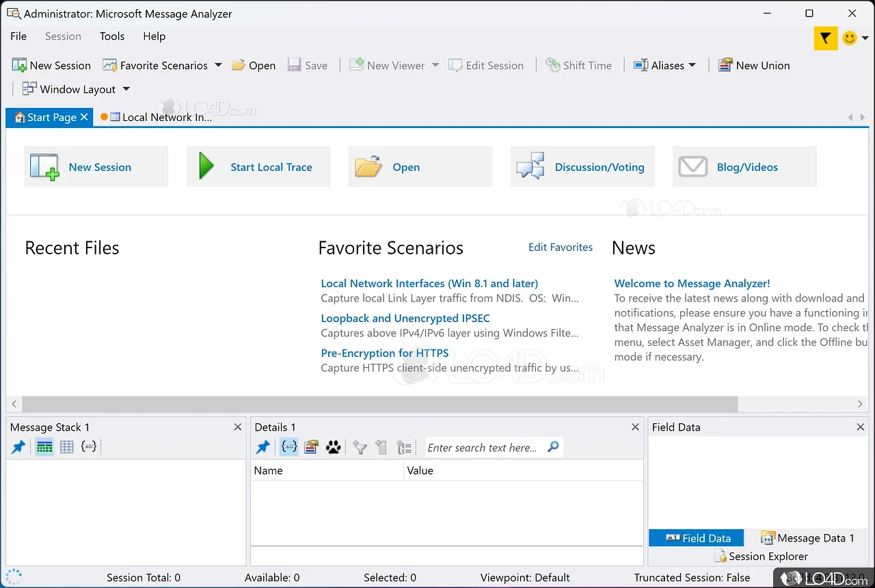Click the Edit Favorites link
Viewport: 875px width, 588px height.
click(x=560, y=248)
